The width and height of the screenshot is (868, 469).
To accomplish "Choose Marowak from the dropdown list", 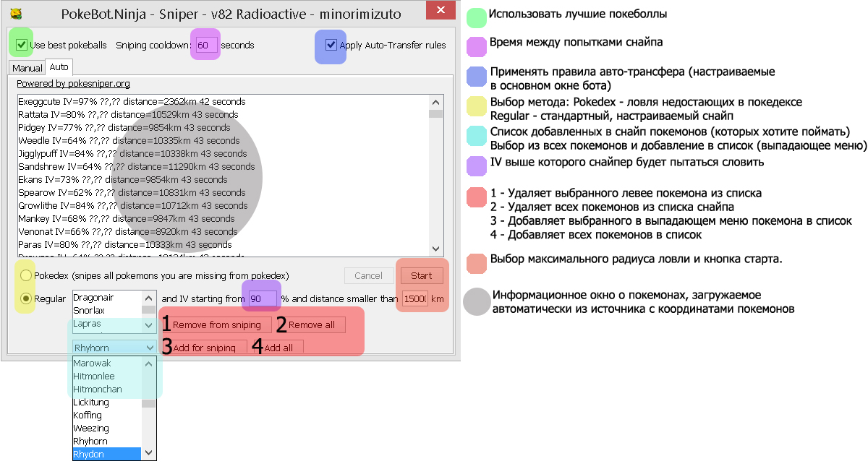I will pos(107,363).
